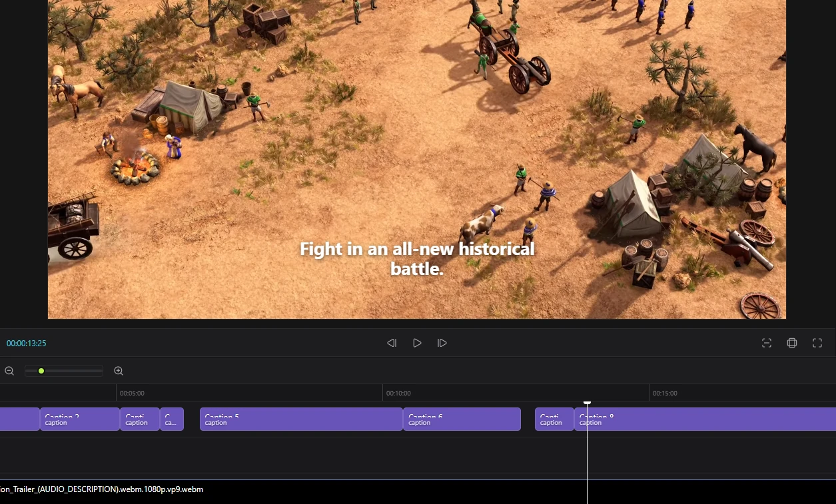Play the video preview
This screenshot has width=836, height=504.
coord(417,343)
